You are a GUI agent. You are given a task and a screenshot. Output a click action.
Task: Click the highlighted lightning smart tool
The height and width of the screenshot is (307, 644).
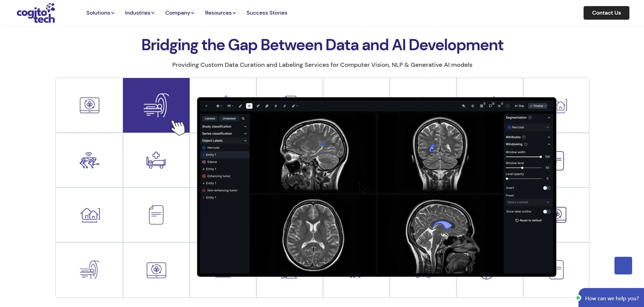[249, 106]
